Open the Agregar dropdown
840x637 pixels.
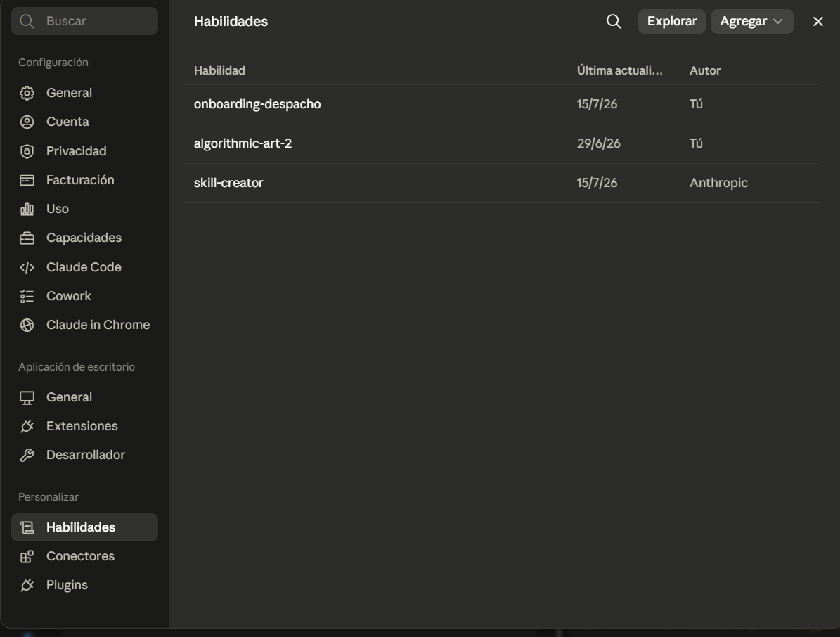752,21
